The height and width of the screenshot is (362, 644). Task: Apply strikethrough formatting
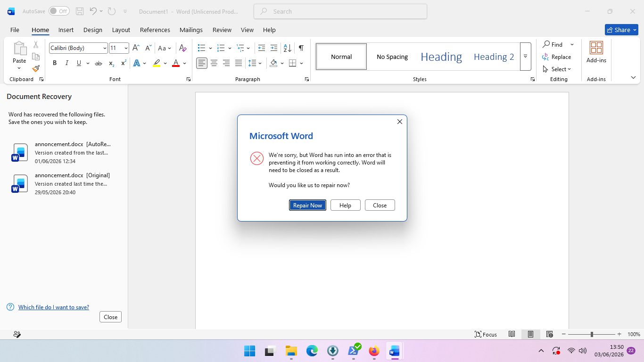point(98,63)
